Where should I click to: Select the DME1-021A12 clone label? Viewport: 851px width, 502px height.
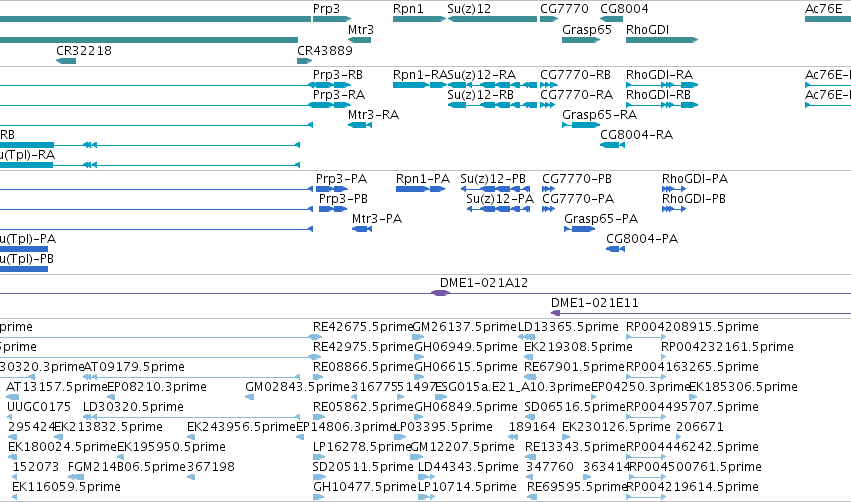tap(484, 283)
